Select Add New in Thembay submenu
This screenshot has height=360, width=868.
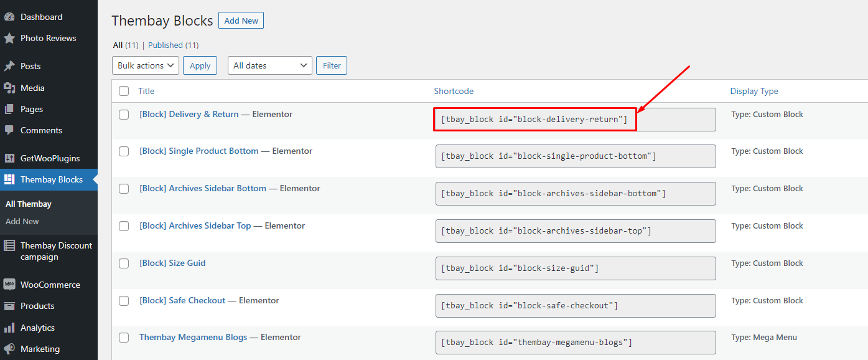[22, 221]
